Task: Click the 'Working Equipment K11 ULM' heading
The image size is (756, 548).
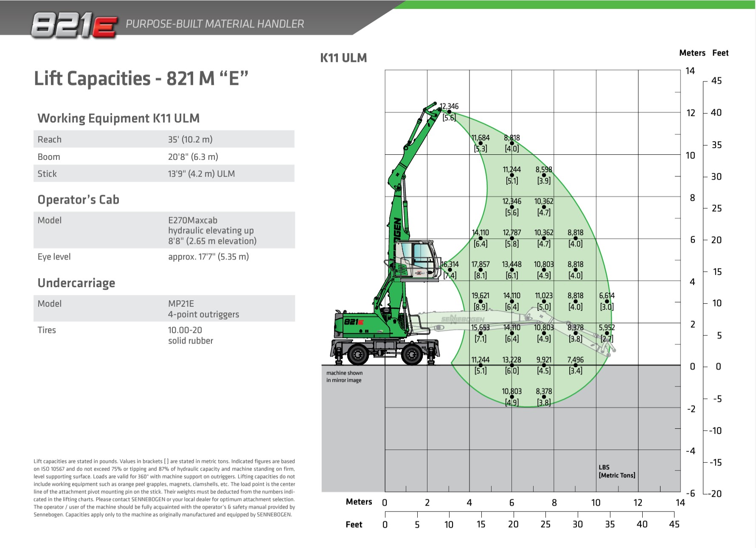Action: pos(118,118)
